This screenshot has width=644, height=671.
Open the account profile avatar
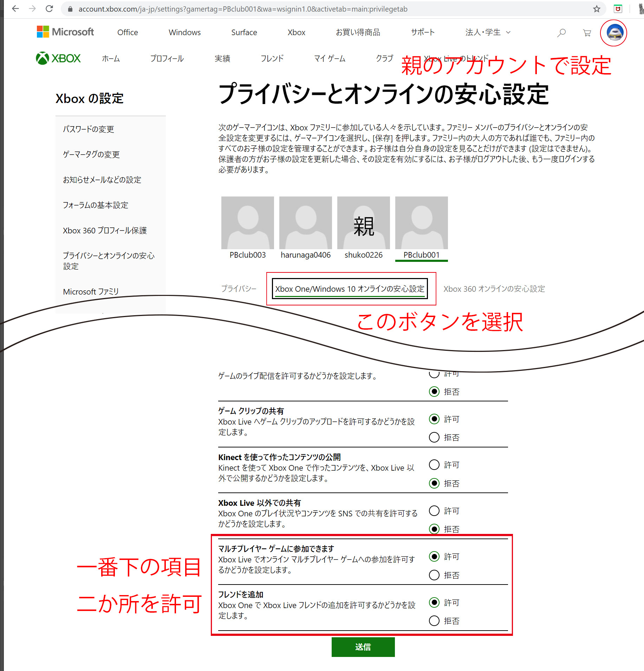point(614,33)
